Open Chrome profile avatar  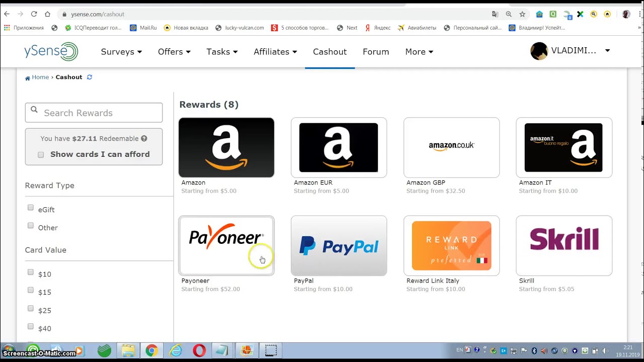pos(626,14)
